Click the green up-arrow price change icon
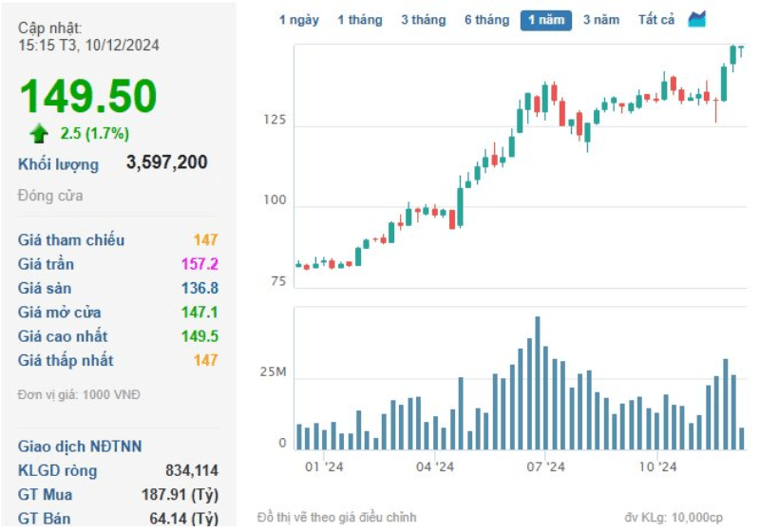Screen dimensions: 760x532 [39, 133]
